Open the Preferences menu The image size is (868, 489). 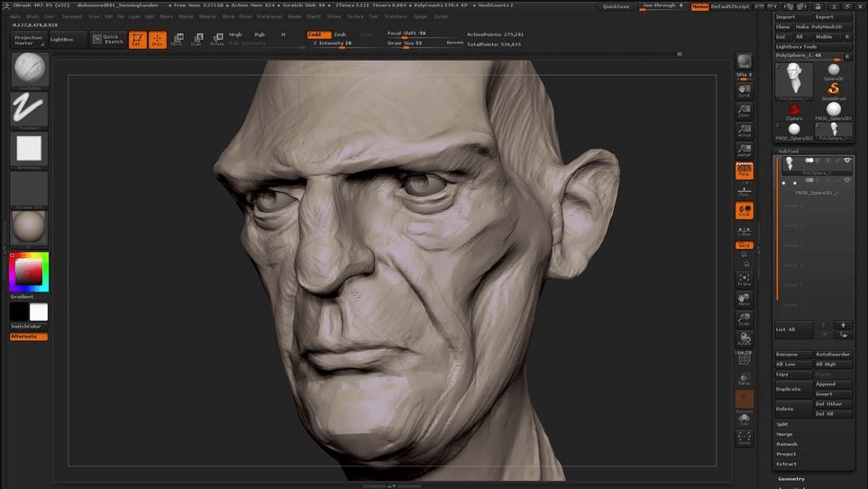point(269,16)
